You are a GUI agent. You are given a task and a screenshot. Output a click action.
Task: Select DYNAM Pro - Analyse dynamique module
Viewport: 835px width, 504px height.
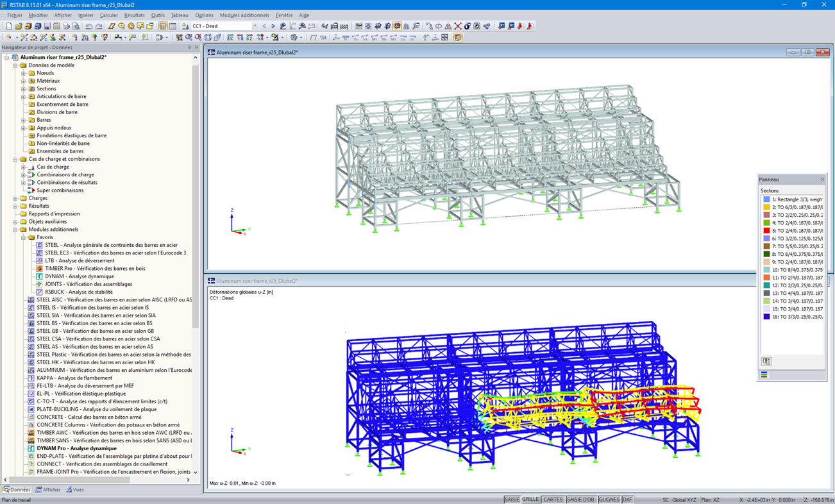click(76, 448)
